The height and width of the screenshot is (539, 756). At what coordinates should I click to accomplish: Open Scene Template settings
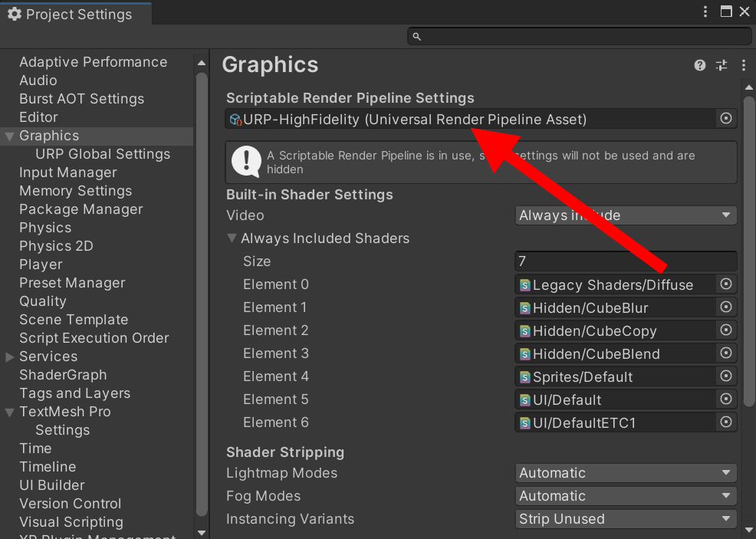click(x=74, y=320)
